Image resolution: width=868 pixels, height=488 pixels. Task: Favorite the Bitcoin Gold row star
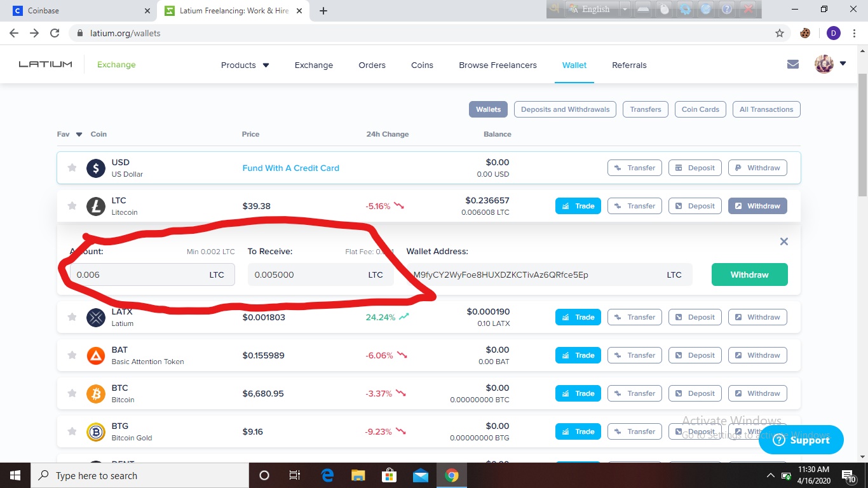72,431
